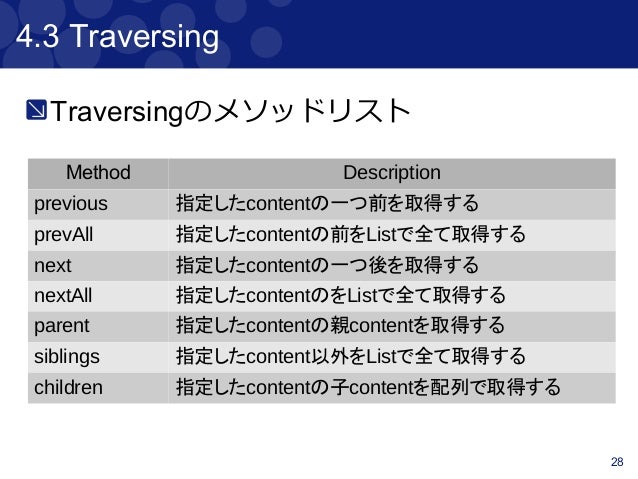Viewport: 638px width, 479px height.
Task: Select the Description column header
Action: tap(392, 173)
